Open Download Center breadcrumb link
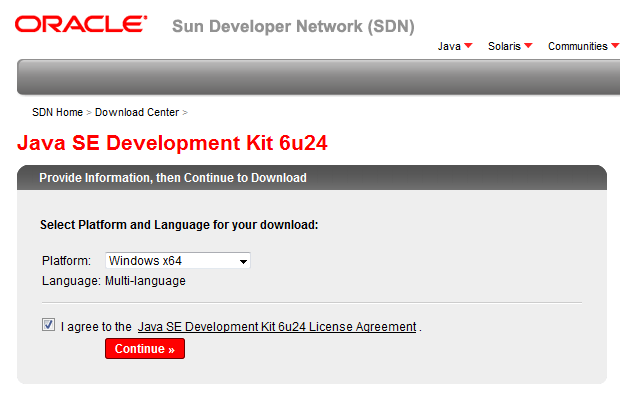620x401 pixels. (137, 112)
